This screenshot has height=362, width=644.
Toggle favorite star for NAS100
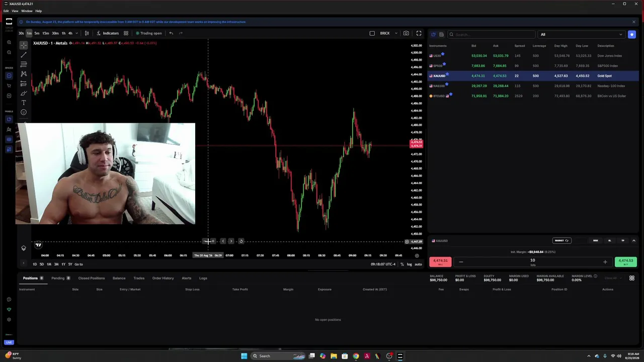pos(447,84)
